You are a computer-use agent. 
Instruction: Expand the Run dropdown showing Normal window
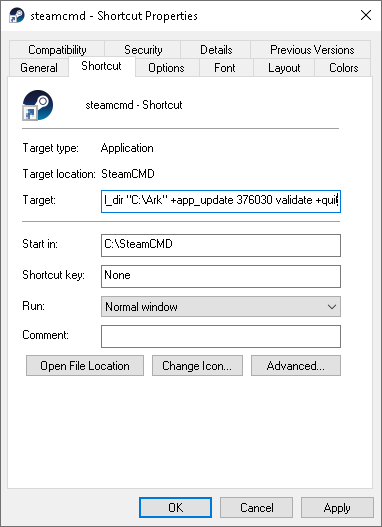[x=221, y=307]
